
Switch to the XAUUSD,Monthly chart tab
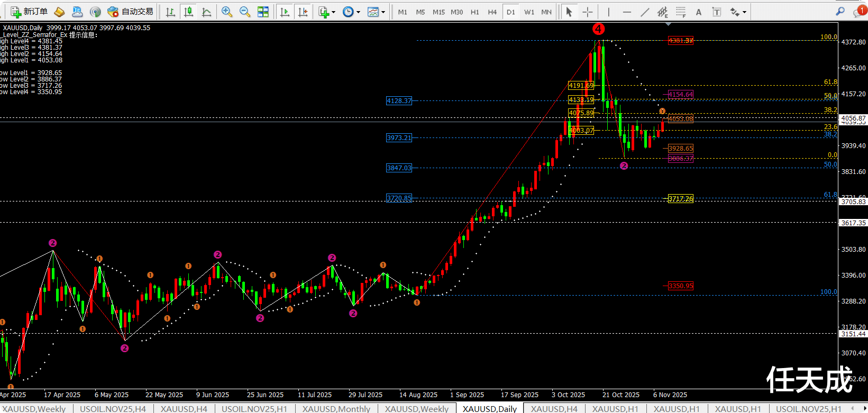(x=336, y=408)
